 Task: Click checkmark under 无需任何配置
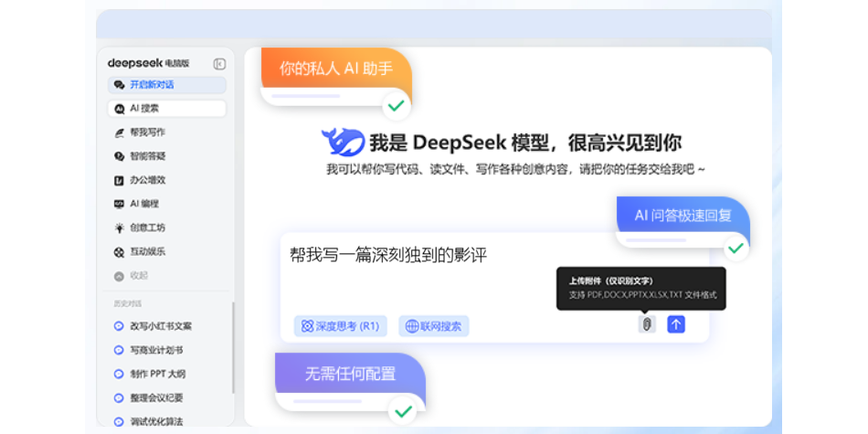pos(404,411)
